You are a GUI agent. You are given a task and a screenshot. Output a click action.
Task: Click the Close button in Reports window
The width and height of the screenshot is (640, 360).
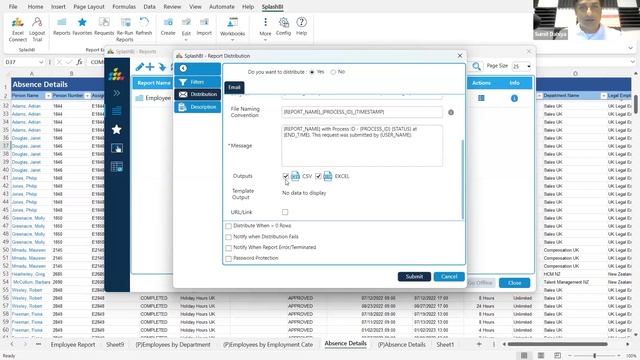pyautogui.click(x=514, y=282)
